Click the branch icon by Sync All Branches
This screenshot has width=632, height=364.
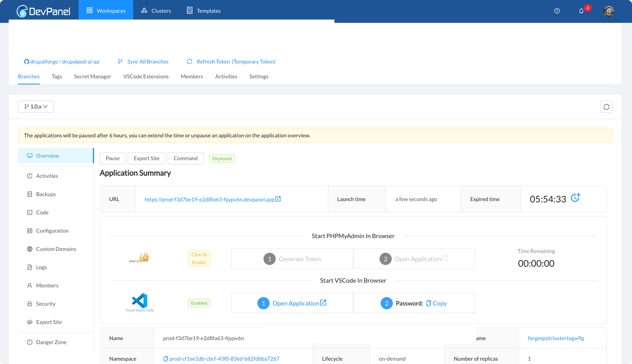120,61
